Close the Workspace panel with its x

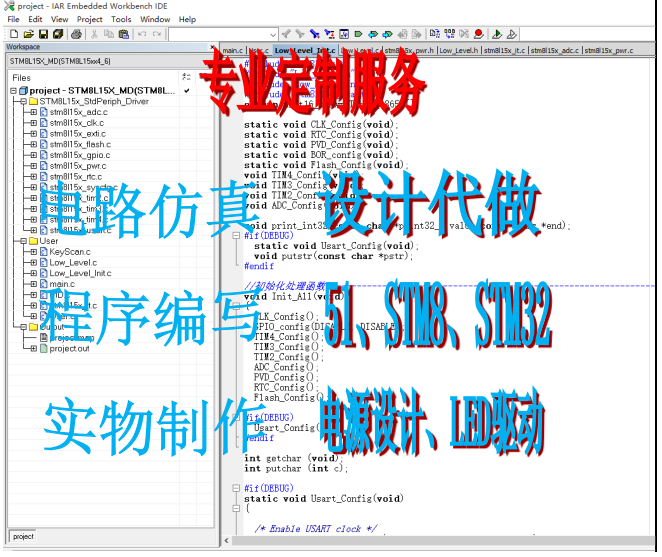(212, 47)
